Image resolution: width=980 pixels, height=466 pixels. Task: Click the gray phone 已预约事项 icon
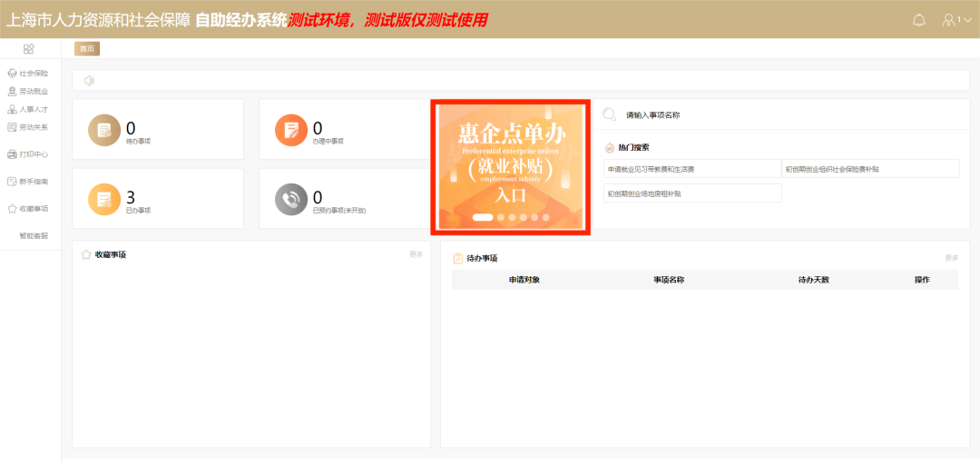pos(291,199)
